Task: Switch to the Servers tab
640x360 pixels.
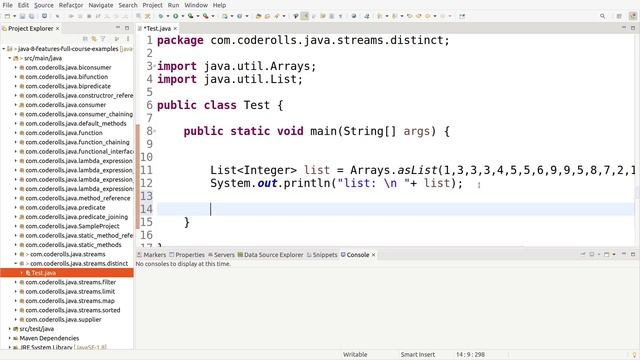Action: click(221, 255)
